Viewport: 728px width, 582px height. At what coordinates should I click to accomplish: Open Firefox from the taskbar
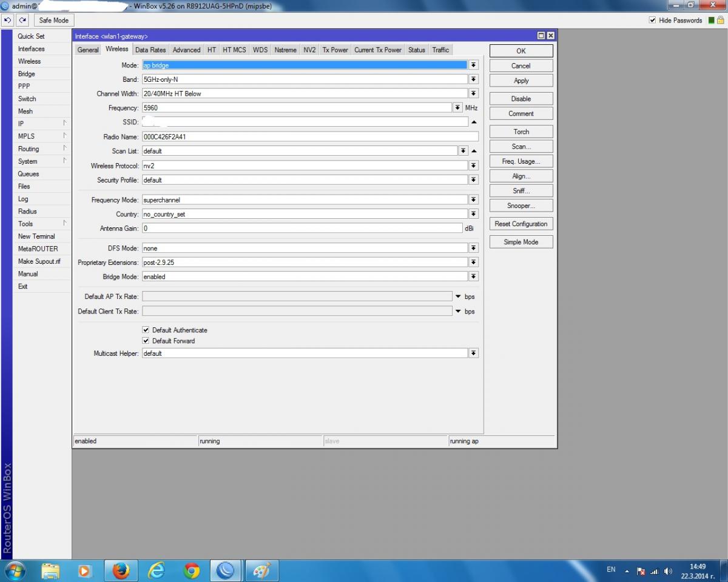point(121,570)
